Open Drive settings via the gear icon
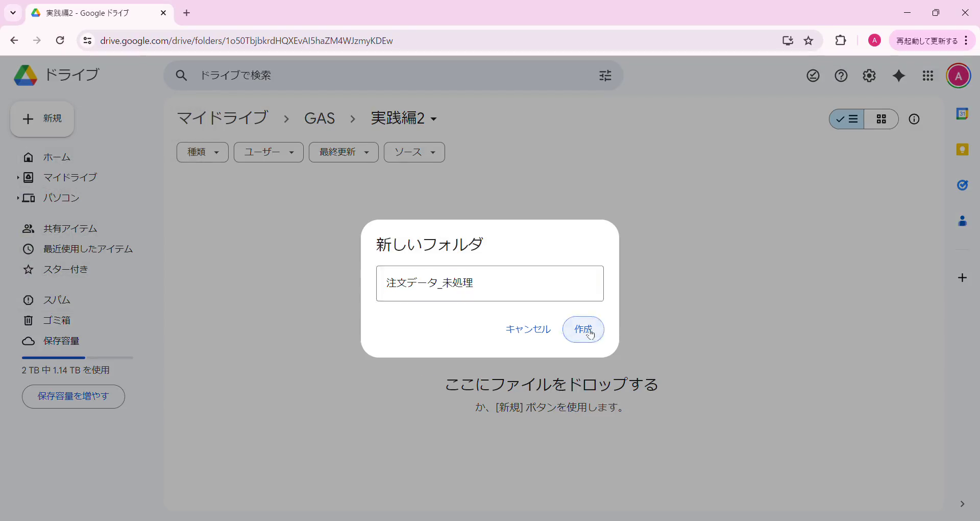Viewport: 980px width, 521px height. [869, 75]
